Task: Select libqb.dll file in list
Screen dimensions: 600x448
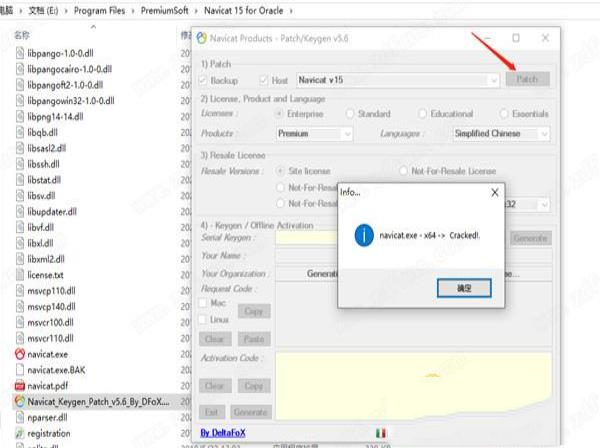Action: 36,132
